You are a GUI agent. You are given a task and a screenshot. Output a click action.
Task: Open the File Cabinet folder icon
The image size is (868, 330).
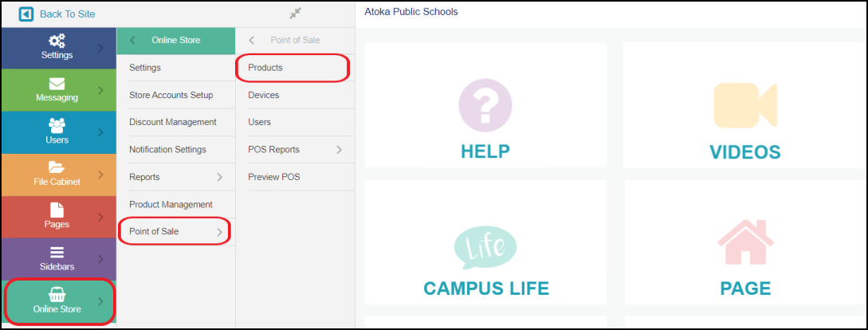(x=57, y=167)
